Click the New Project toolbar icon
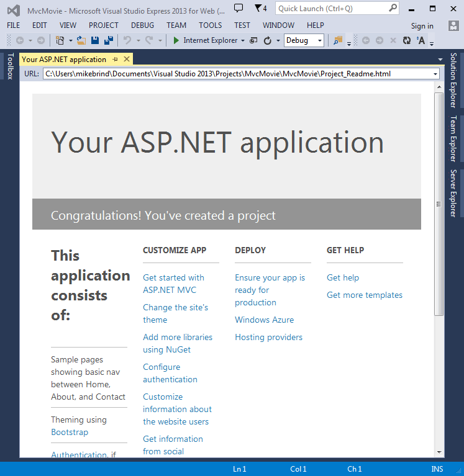This screenshot has width=464, height=476. (x=60, y=40)
